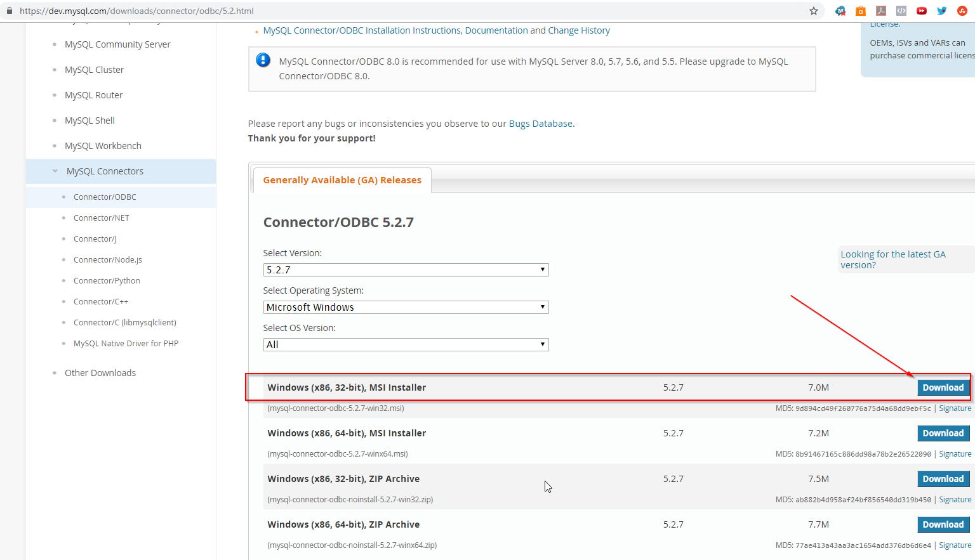The height and width of the screenshot is (560, 975).
Task: Click the Windows (x86, 64-bit), ZIP Archive text
Action: (x=343, y=524)
